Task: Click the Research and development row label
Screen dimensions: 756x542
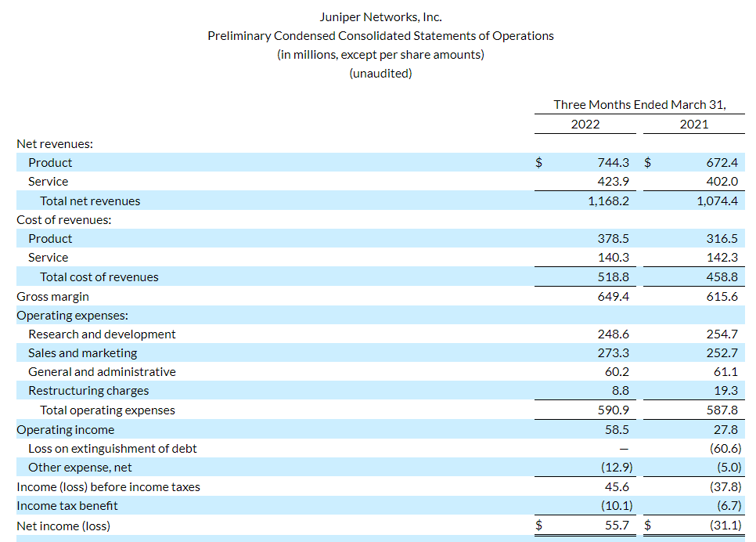Action: [x=102, y=334]
